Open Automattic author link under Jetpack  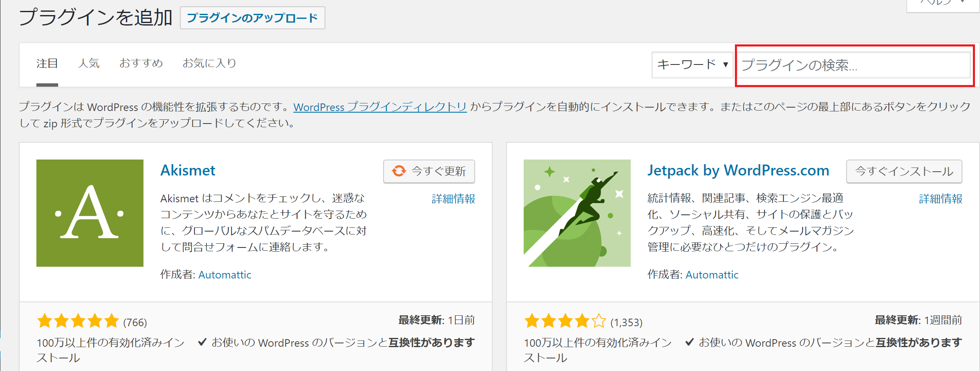tap(712, 275)
